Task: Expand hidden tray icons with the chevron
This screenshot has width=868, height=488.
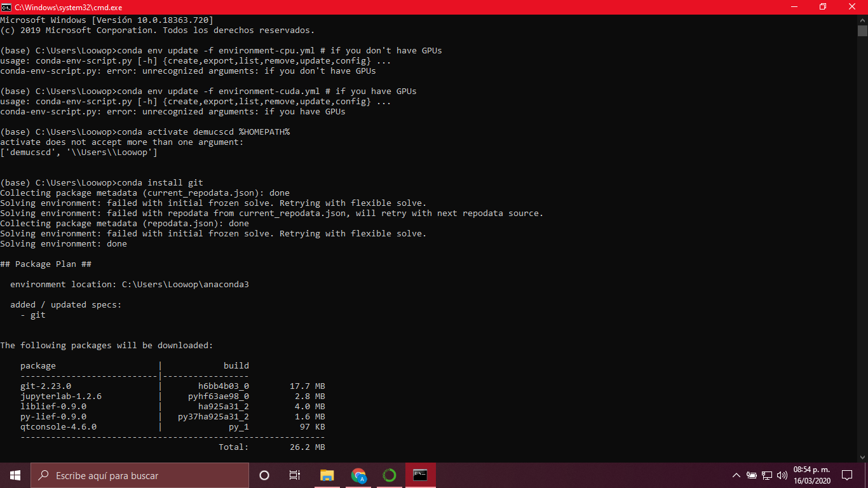Action: (736, 475)
